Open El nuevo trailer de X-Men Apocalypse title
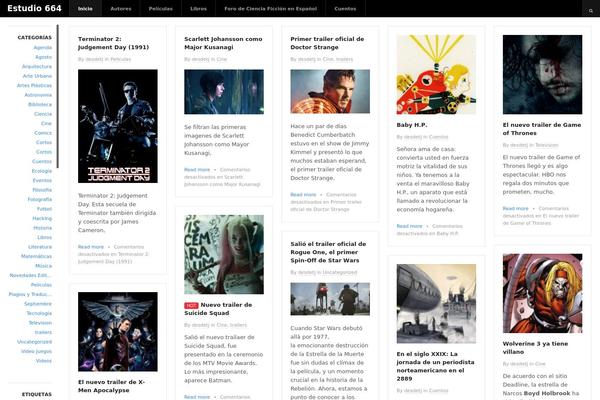 (x=111, y=386)
